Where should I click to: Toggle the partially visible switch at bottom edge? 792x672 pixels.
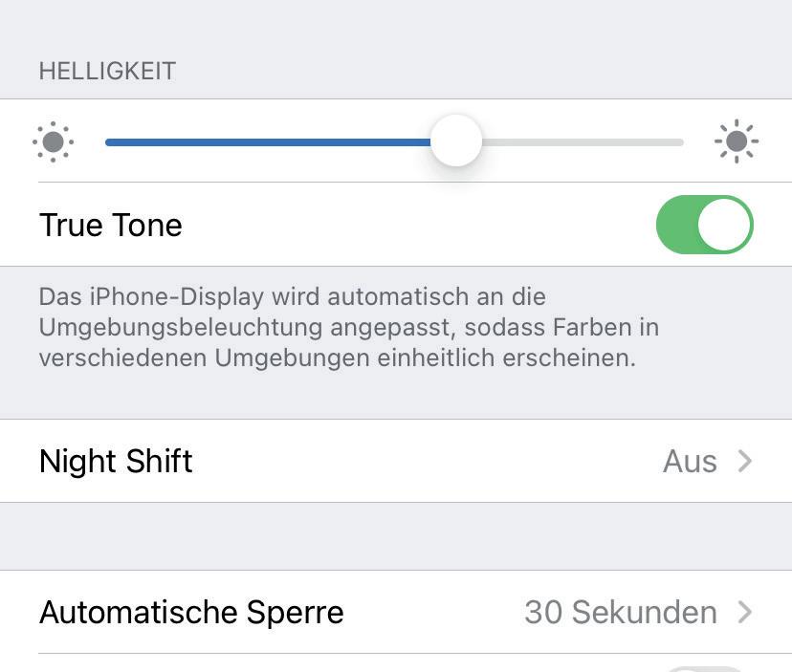706,668
